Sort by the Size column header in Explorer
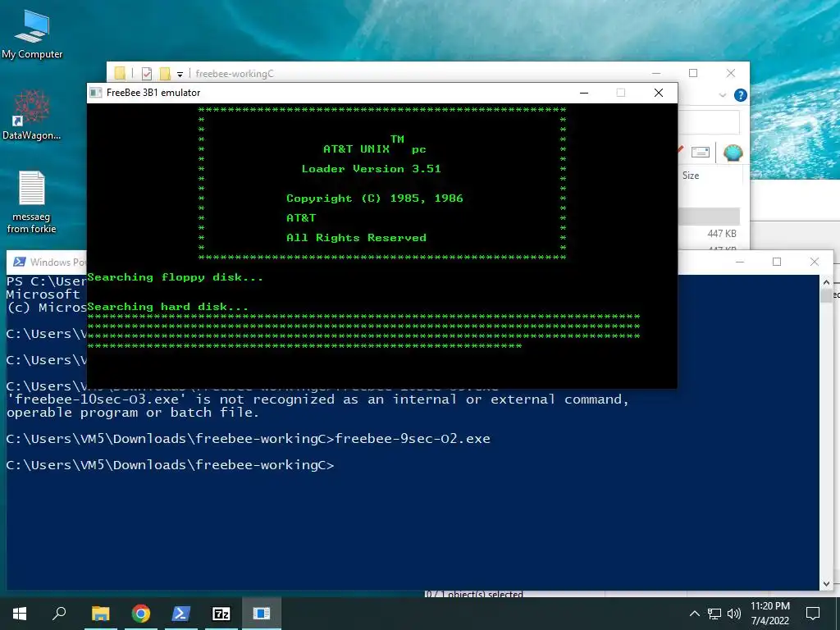 691,176
